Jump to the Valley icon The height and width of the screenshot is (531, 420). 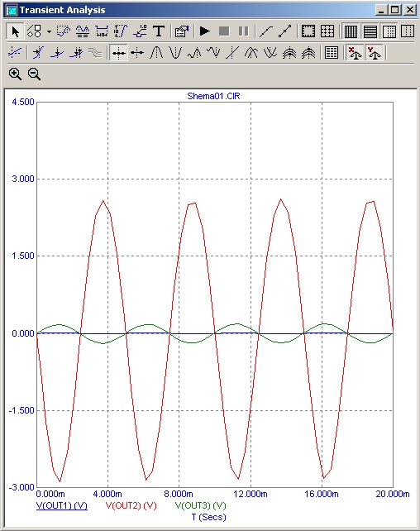tap(175, 53)
